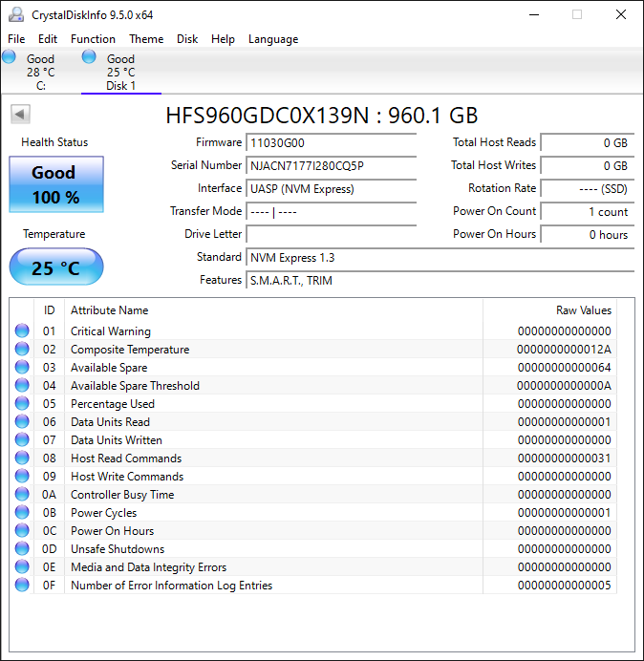
Task: Select ID cell 0E in attribute table
Action: point(50,567)
